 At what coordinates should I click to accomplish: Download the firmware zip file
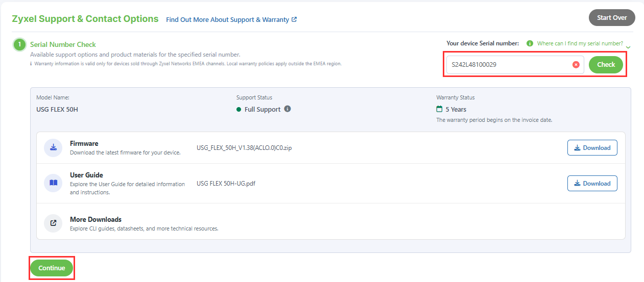tap(592, 148)
